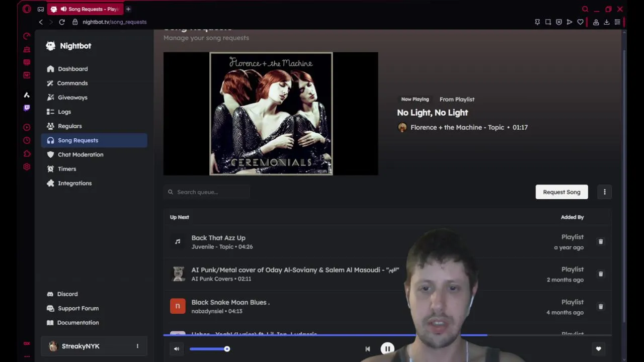Screen dimensions: 644x362
Task: Open the ad blocker shield icon
Action: pyautogui.click(x=559, y=22)
